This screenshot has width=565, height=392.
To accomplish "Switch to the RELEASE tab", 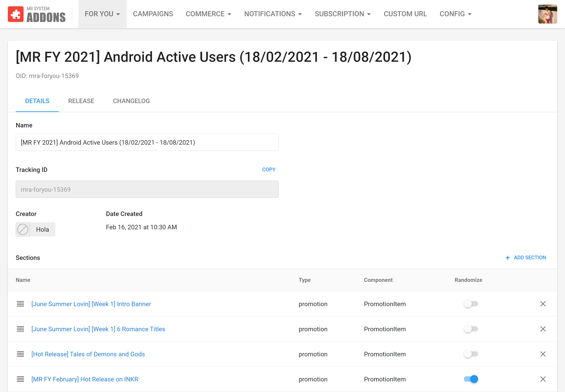I will (81, 101).
